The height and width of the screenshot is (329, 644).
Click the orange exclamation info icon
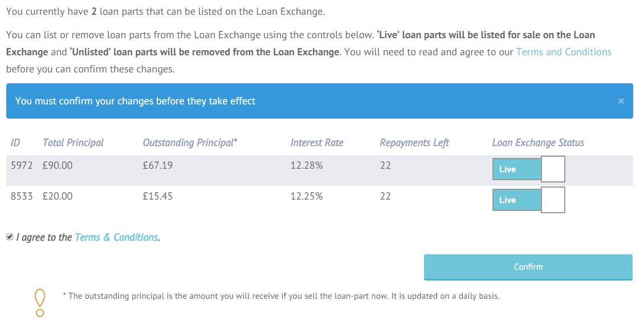(x=40, y=302)
